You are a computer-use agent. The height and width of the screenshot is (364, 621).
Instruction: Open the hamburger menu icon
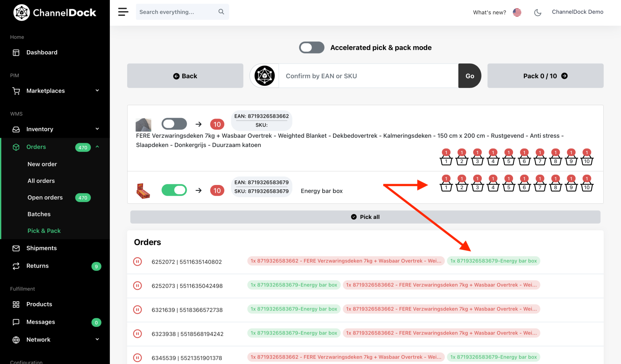click(x=123, y=12)
